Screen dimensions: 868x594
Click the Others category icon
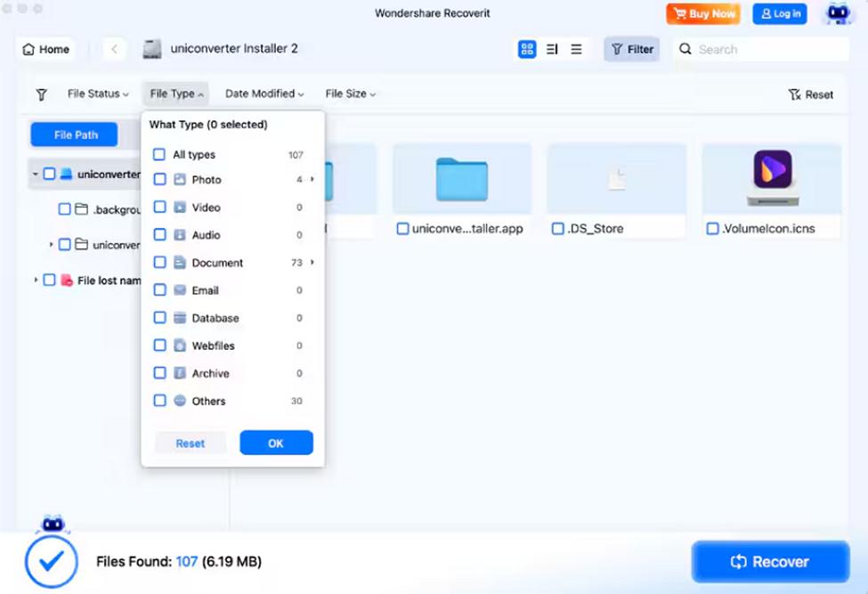[x=180, y=401]
